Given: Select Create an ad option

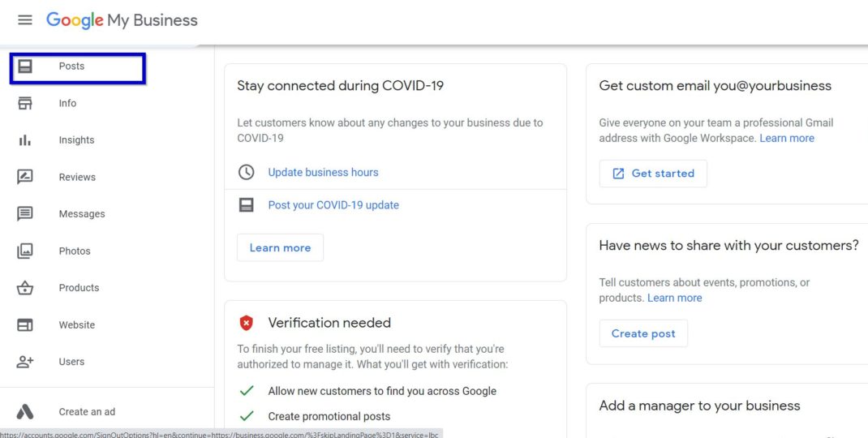Looking at the screenshot, I should [87, 411].
